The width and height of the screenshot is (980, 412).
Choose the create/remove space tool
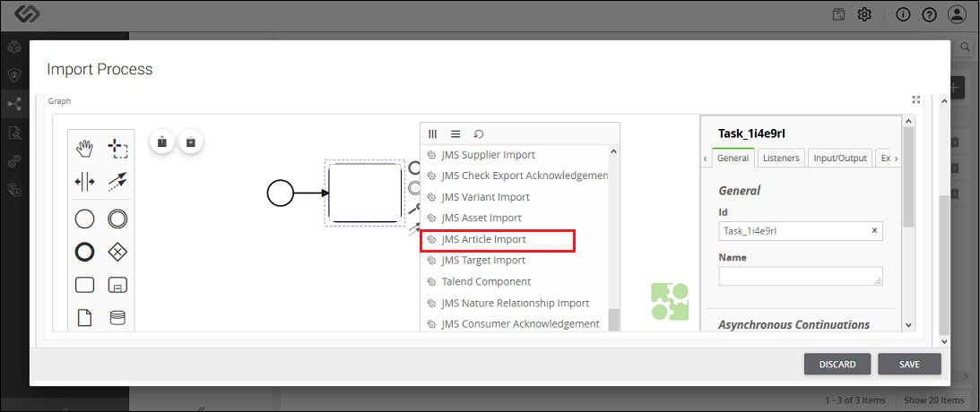(84, 182)
